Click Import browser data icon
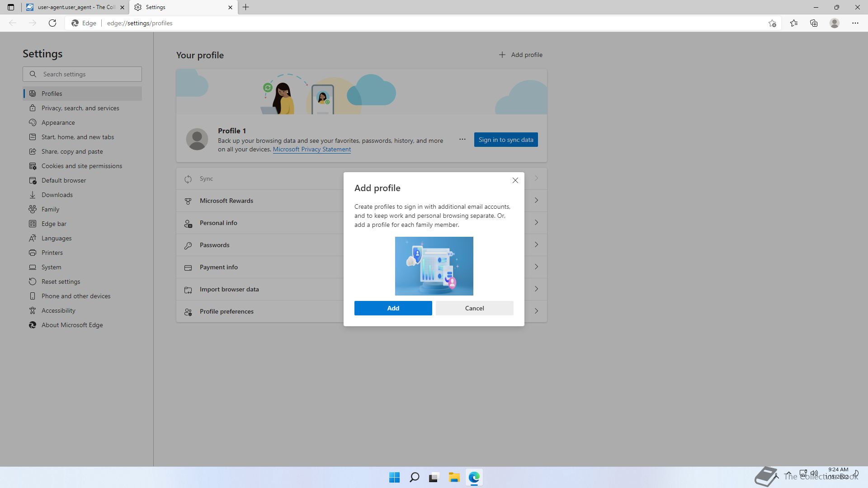Viewport: 868px width, 488px height. pyautogui.click(x=188, y=290)
